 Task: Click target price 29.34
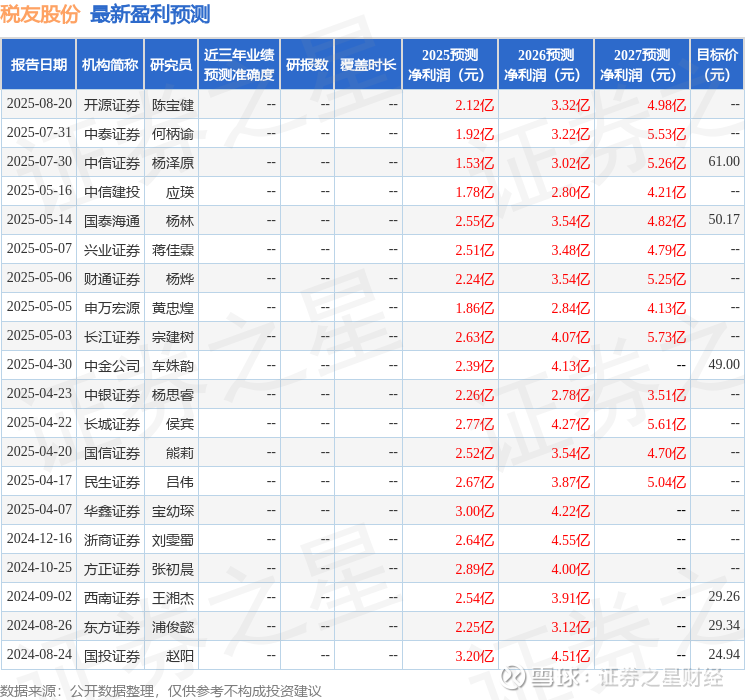pos(724,626)
